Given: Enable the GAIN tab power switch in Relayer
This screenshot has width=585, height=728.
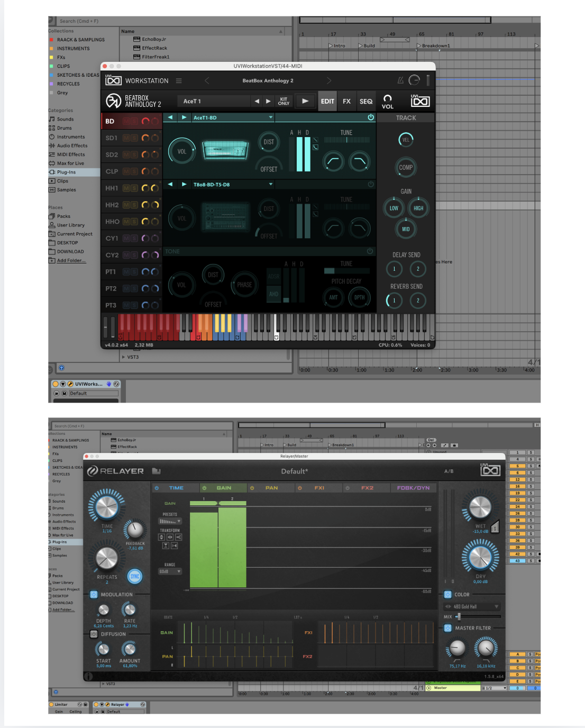Looking at the screenshot, I should [205, 487].
